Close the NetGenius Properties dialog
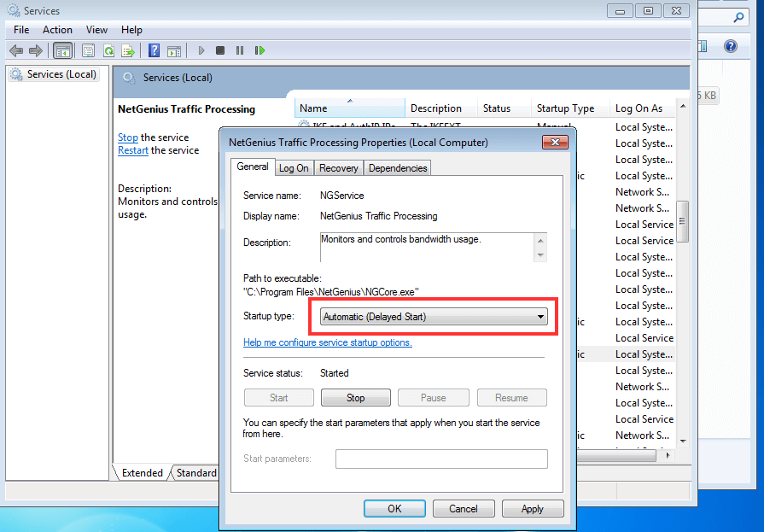 pos(555,143)
